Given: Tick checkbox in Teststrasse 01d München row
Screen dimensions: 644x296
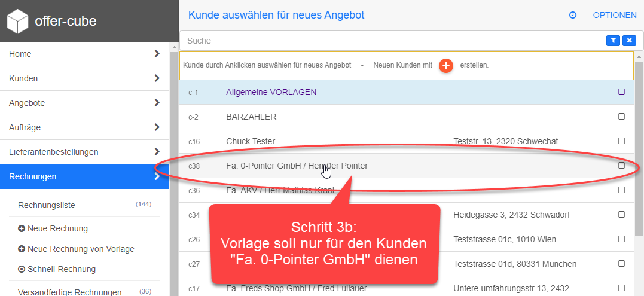Looking at the screenshot, I should click(621, 263).
